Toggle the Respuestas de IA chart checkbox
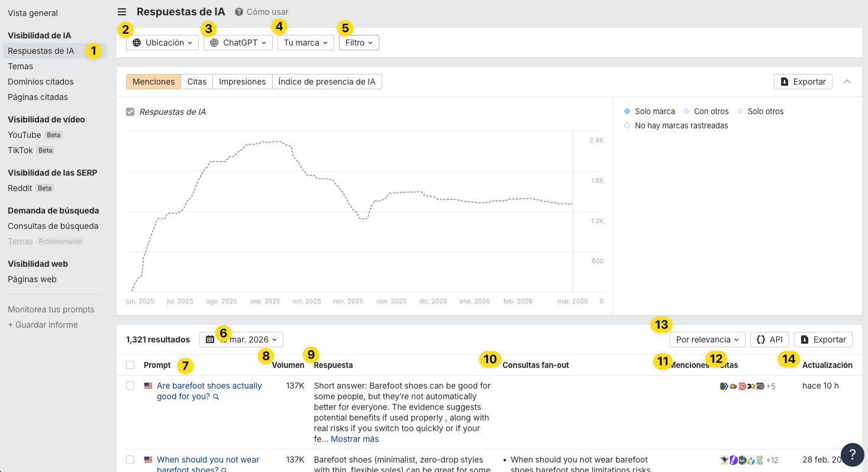The image size is (868, 472). tap(130, 112)
